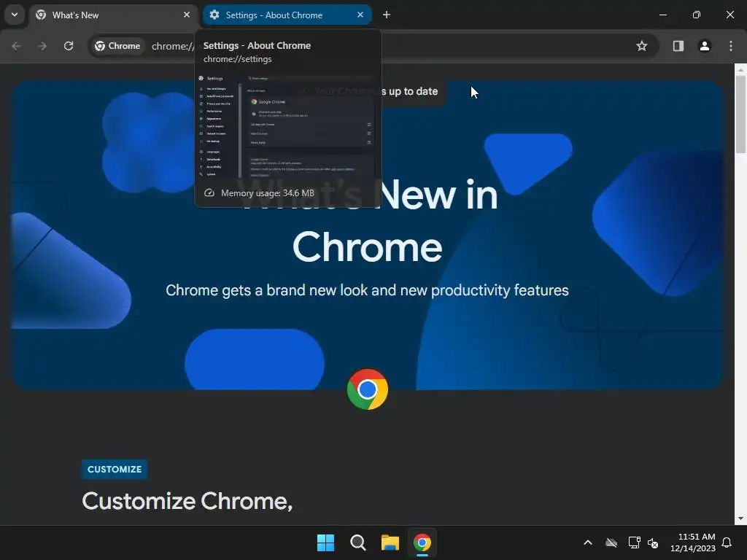Open Windows Start menu
The image size is (747, 560).
(x=326, y=542)
